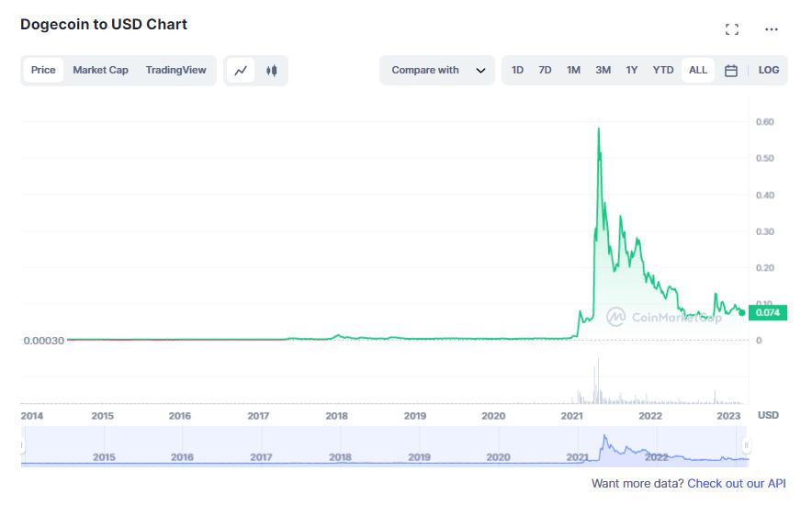The height and width of the screenshot is (516, 812).
Task: Open the Check out our API link
Action: coord(737,483)
